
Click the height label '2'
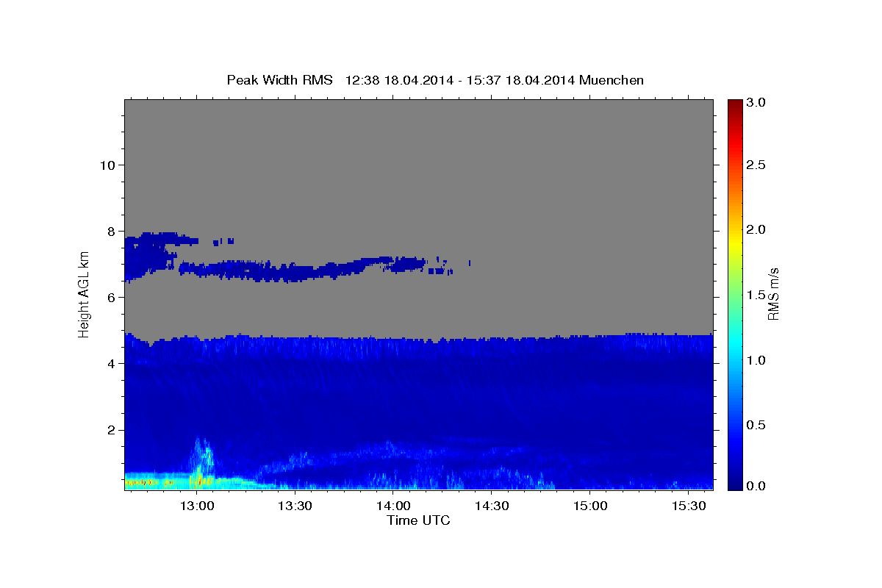pos(110,430)
